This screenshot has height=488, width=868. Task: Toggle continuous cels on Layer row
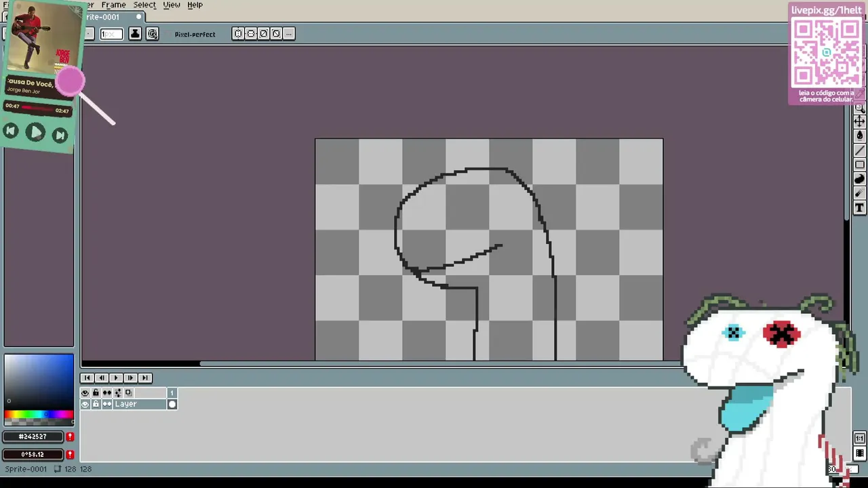[x=106, y=405]
